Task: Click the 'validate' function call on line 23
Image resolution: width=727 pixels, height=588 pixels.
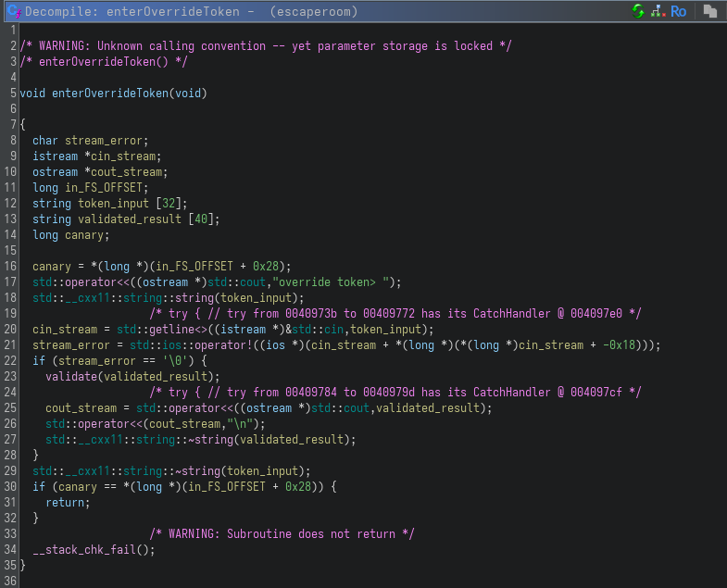Action: (71, 377)
